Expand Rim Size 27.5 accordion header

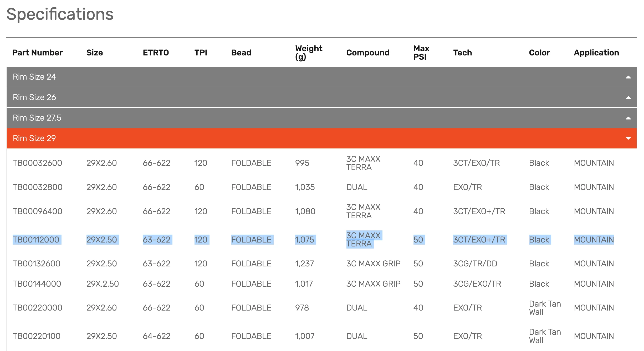click(x=37, y=118)
